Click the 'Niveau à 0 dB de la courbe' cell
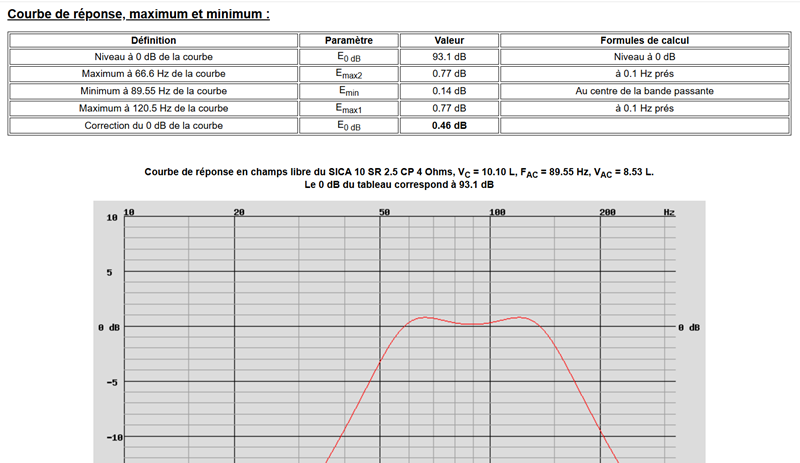 pos(154,57)
